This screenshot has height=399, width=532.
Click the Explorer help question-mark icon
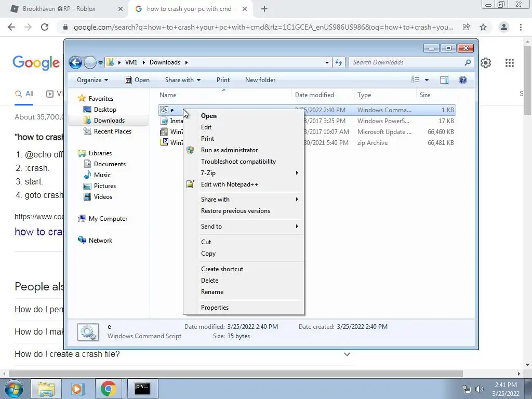pos(462,80)
